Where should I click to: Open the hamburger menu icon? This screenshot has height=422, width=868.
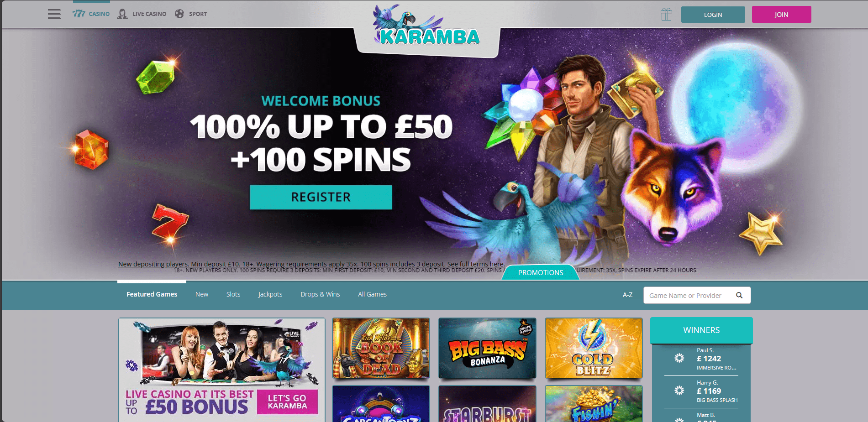click(54, 14)
